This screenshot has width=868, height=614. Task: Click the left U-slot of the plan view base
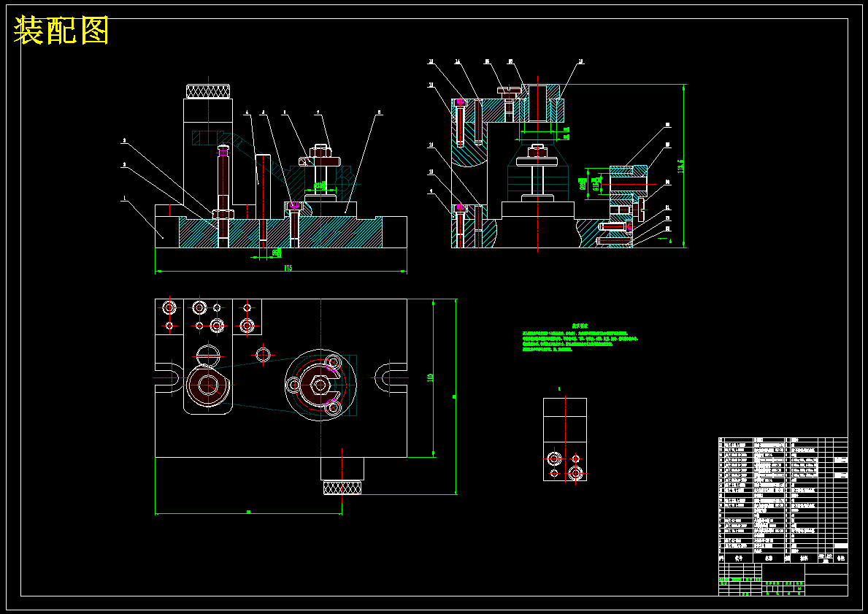[167, 377]
